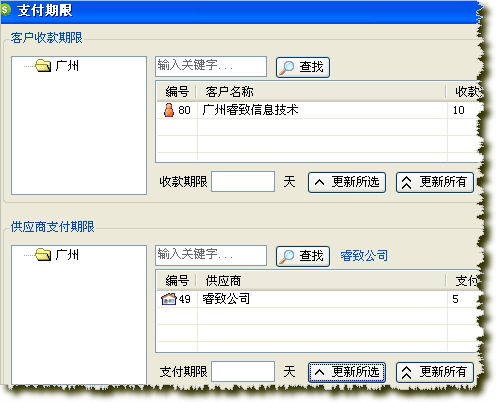Viewport: 496px width, 402px height.
Task: Select customer row 广州睿致信息技术
Action: [x=319, y=110]
